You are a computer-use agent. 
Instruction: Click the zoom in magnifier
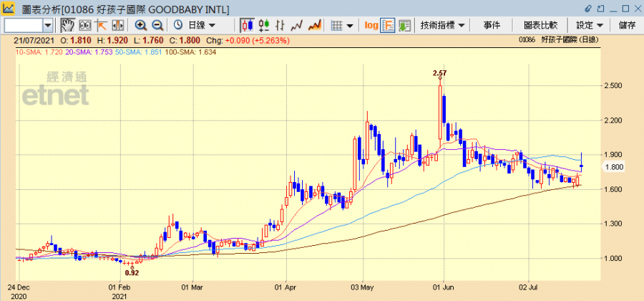click(x=141, y=25)
